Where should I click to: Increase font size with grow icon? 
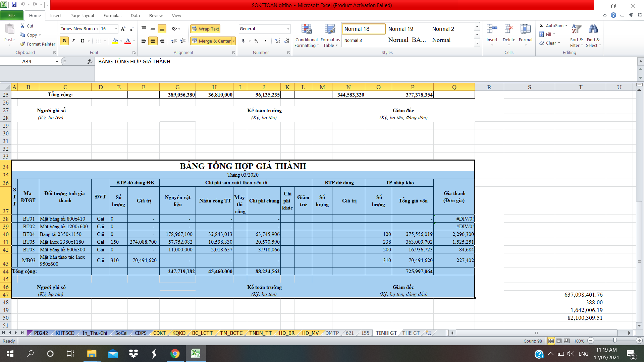coord(123,29)
